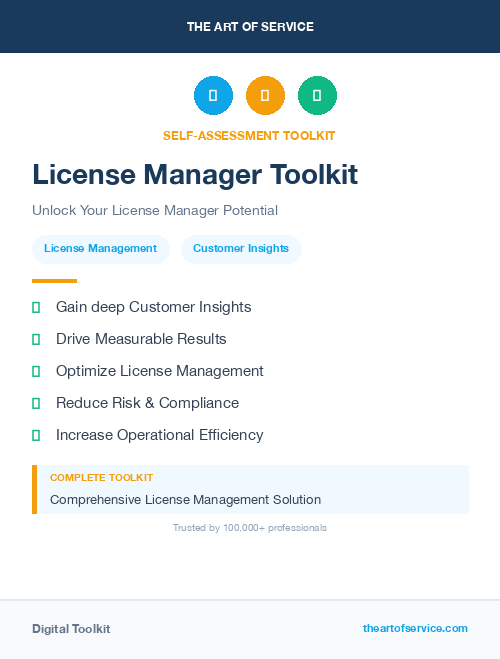Click the Digital Toolkit footer label
This screenshot has height=659, width=500.
pos(71,629)
